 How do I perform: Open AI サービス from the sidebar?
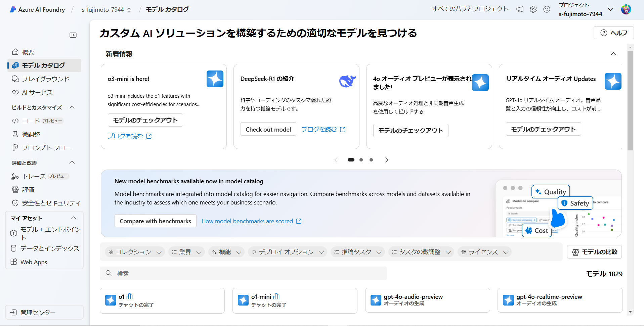coord(44,92)
